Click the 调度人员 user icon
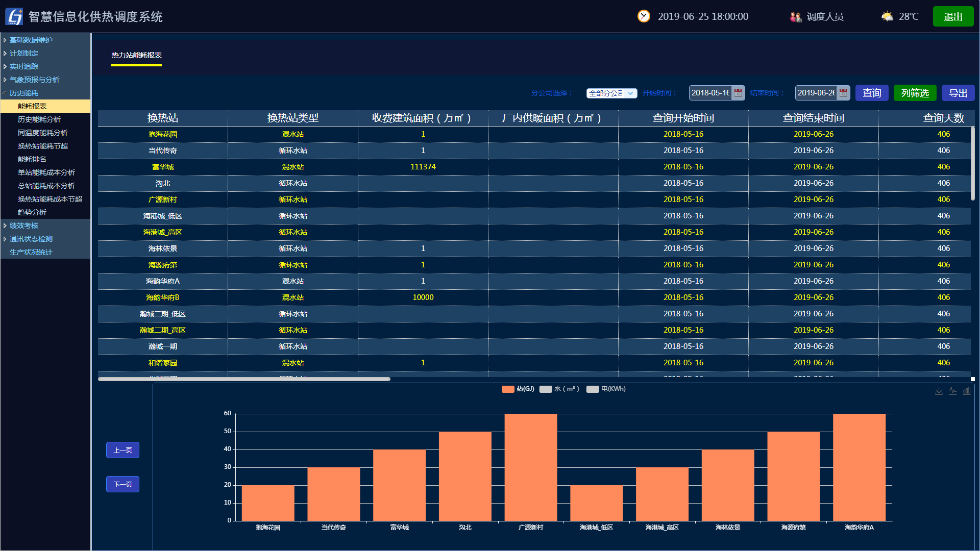980x551 pixels. [x=796, y=17]
